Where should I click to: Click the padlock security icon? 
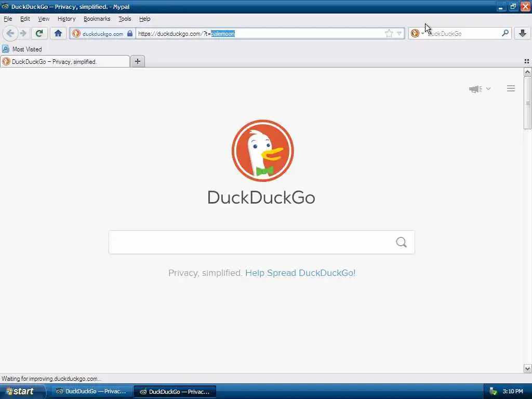130,33
